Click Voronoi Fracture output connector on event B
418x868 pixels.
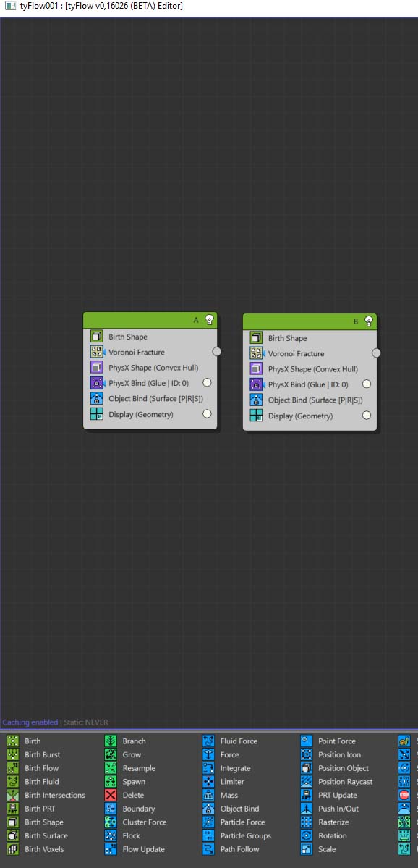(377, 353)
